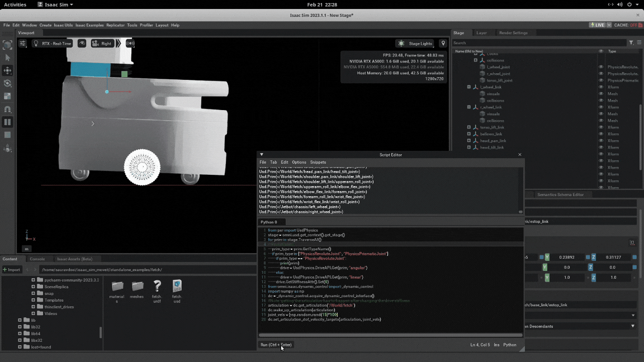Hide the l_wheel_link prim
The width and height of the screenshot is (644, 362).
pos(601,87)
